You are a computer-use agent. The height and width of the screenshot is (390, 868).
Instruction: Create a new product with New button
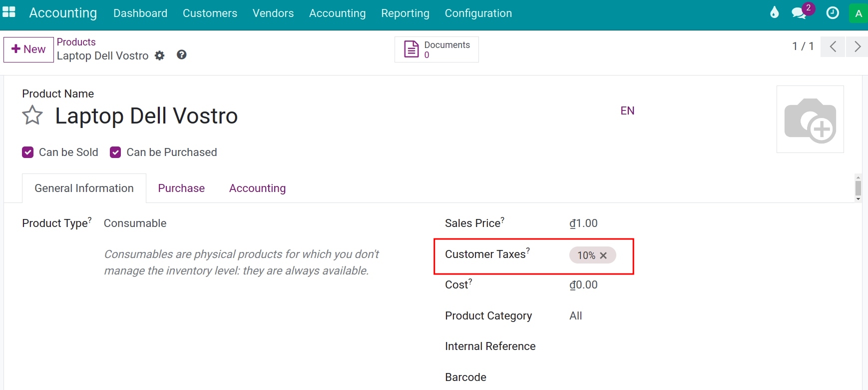coord(28,49)
